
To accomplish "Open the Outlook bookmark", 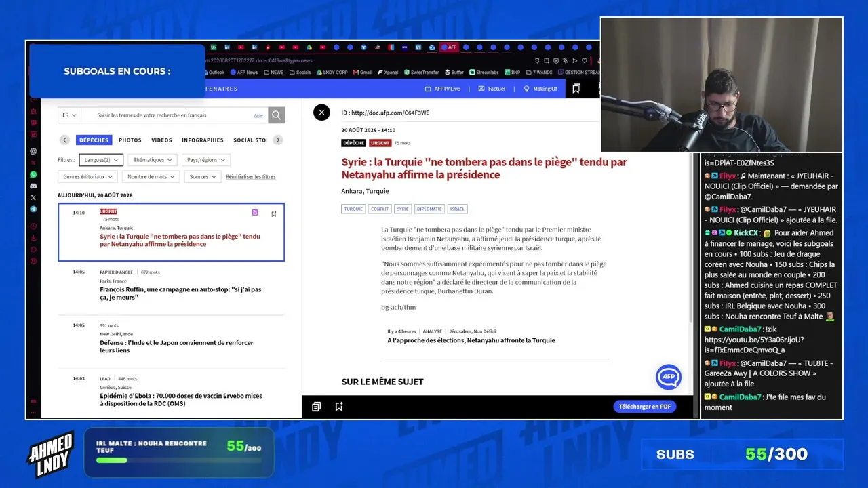I will pyautogui.click(x=213, y=73).
